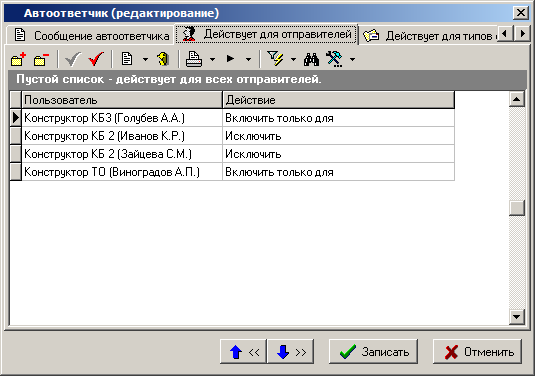This screenshot has width=535, height=376.
Task: Click the filter lightning icon
Action: point(275,59)
